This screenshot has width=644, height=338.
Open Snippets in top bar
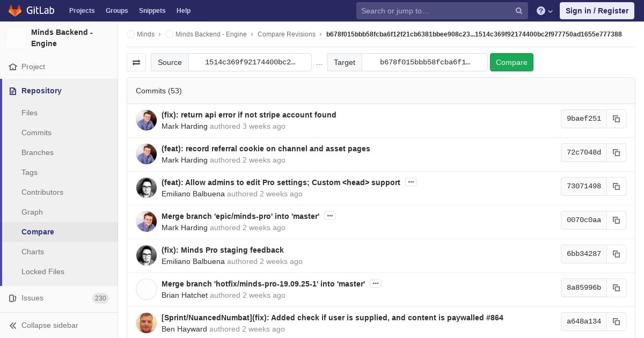click(152, 11)
